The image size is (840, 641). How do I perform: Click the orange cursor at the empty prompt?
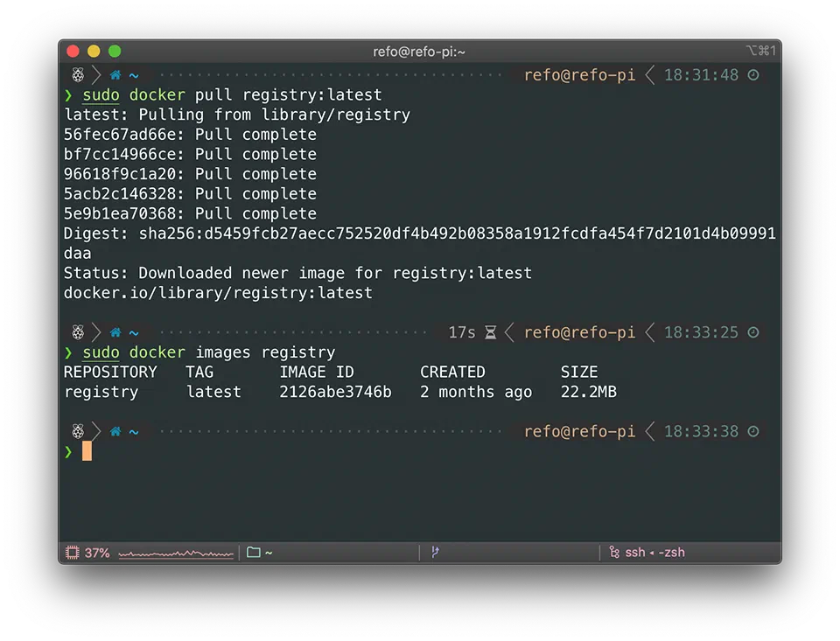[87, 451]
